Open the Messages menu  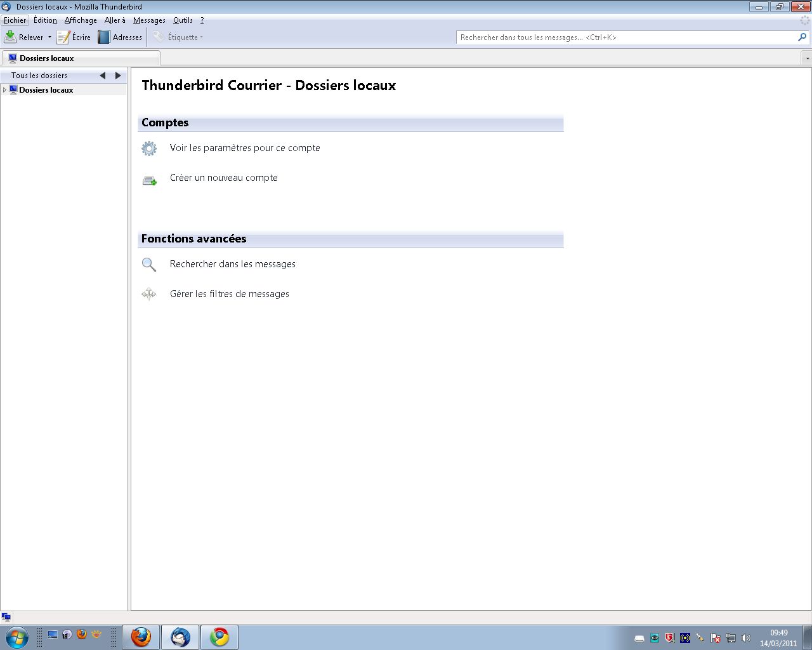coord(149,20)
